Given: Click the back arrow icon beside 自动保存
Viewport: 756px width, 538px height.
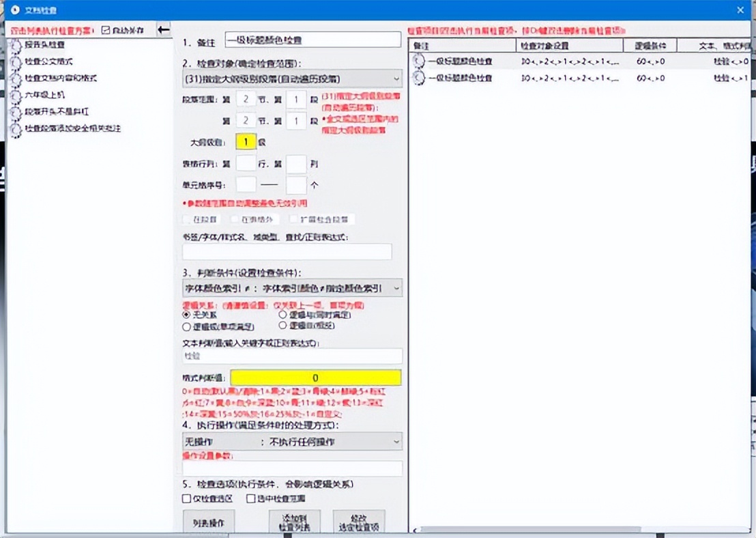Looking at the screenshot, I should [x=164, y=30].
